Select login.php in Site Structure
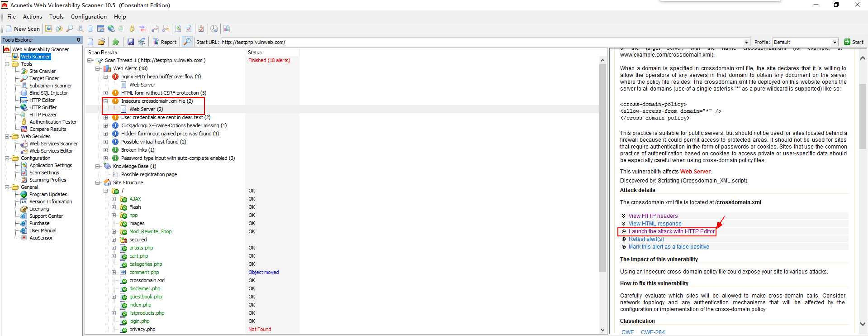 click(139, 321)
